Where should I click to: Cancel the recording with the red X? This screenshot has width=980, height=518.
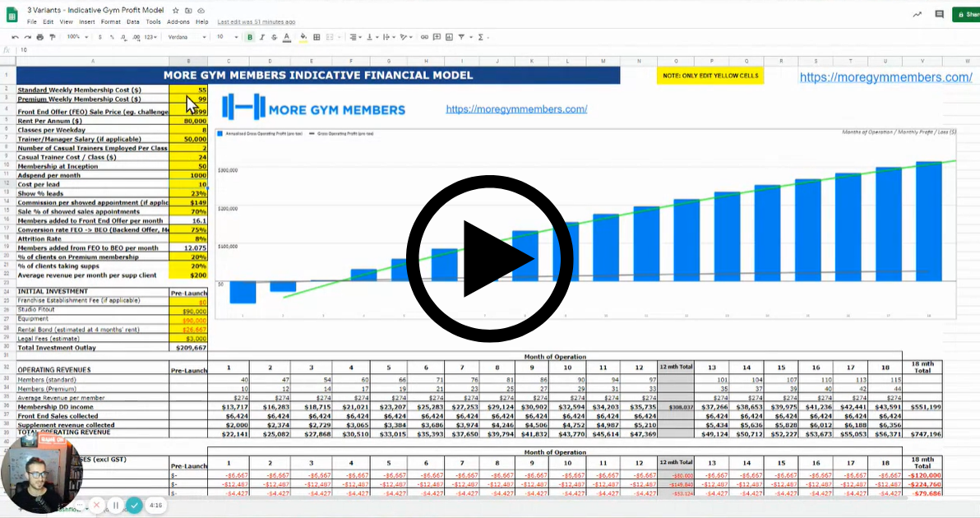pos(97,505)
